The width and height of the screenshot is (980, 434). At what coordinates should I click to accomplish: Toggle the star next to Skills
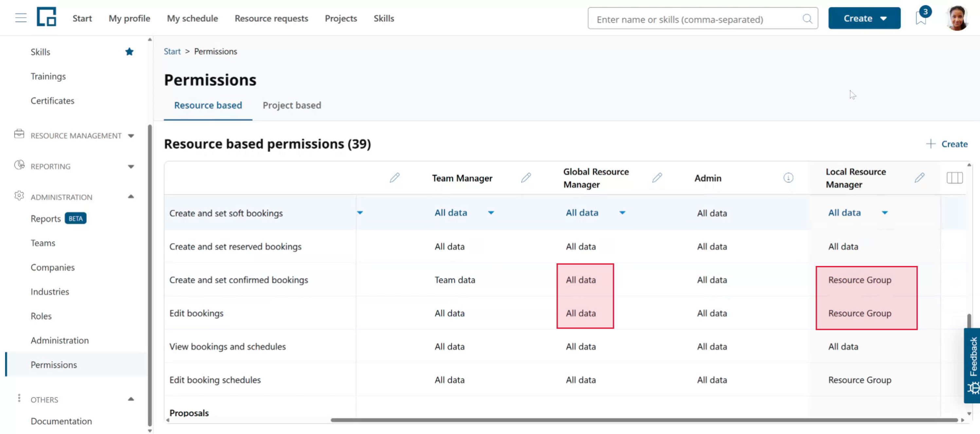(129, 52)
